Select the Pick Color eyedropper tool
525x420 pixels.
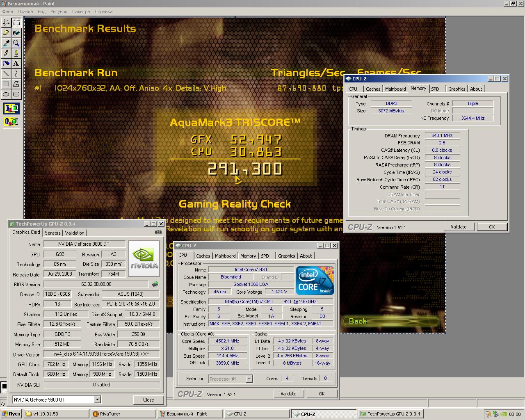click(x=6, y=43)
